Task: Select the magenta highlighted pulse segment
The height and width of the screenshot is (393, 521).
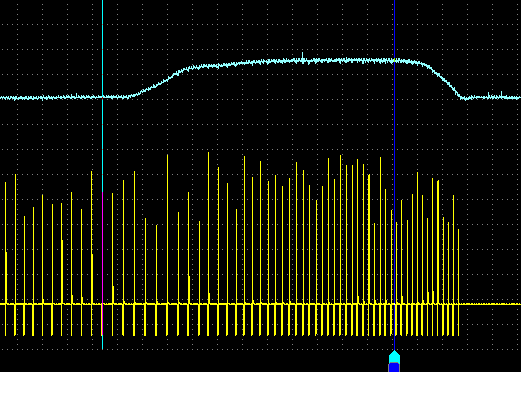Action: click(x=102, y=263)
